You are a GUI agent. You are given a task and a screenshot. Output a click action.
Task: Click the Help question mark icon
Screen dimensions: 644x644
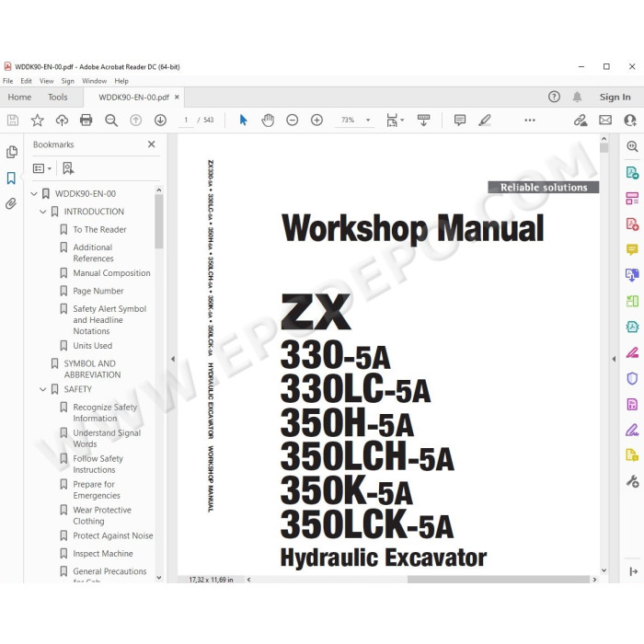(x=554, y=97)
